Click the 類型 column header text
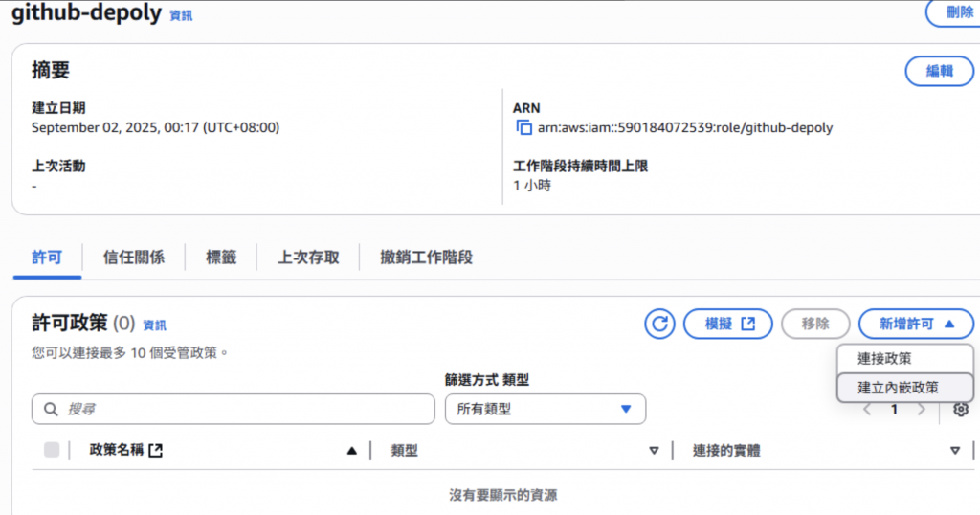980x515 pixels. click(405, 451)
